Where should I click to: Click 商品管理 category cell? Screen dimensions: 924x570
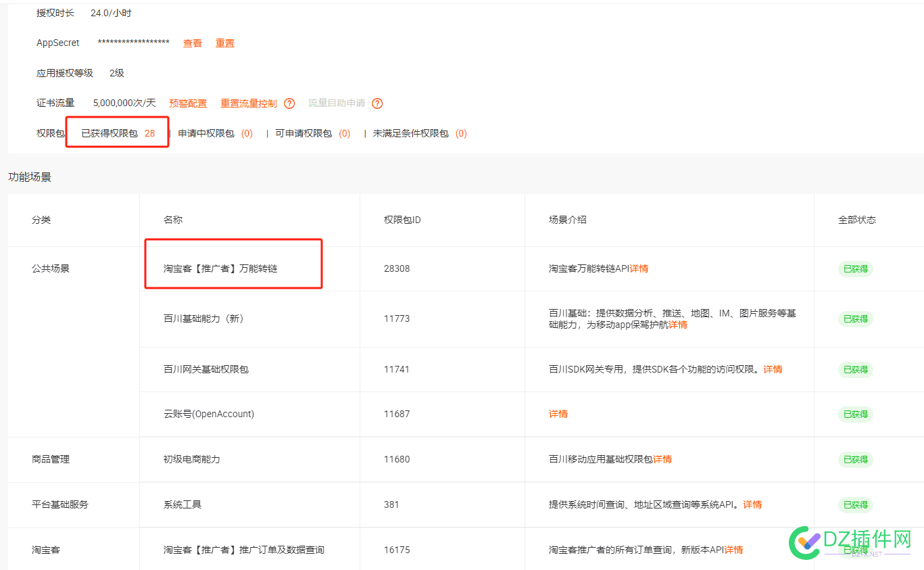click(51, 459)
